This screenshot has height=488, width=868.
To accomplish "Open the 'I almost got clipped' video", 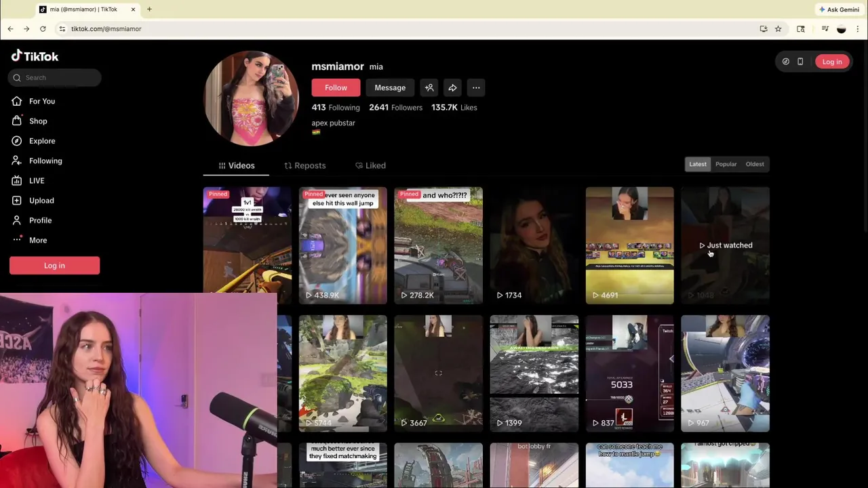I will pyautogui.click(x=726, y=465).
